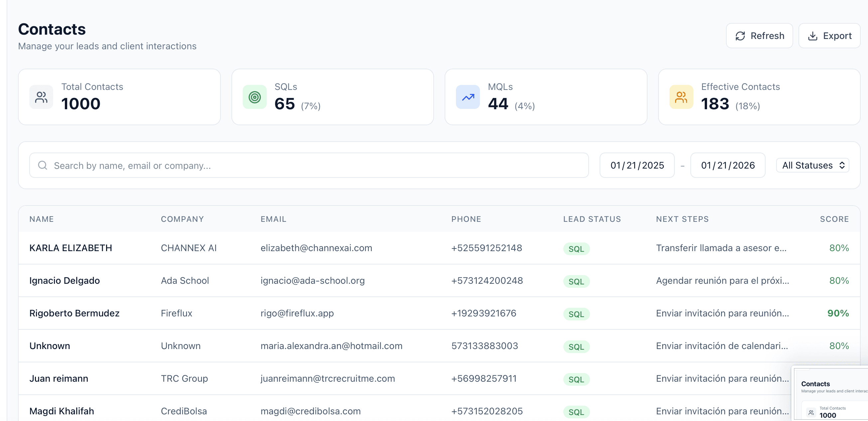The image size is (868, 421).
Task: Click the magnifier icon in search bar
Action: click(x=43, y=165)
